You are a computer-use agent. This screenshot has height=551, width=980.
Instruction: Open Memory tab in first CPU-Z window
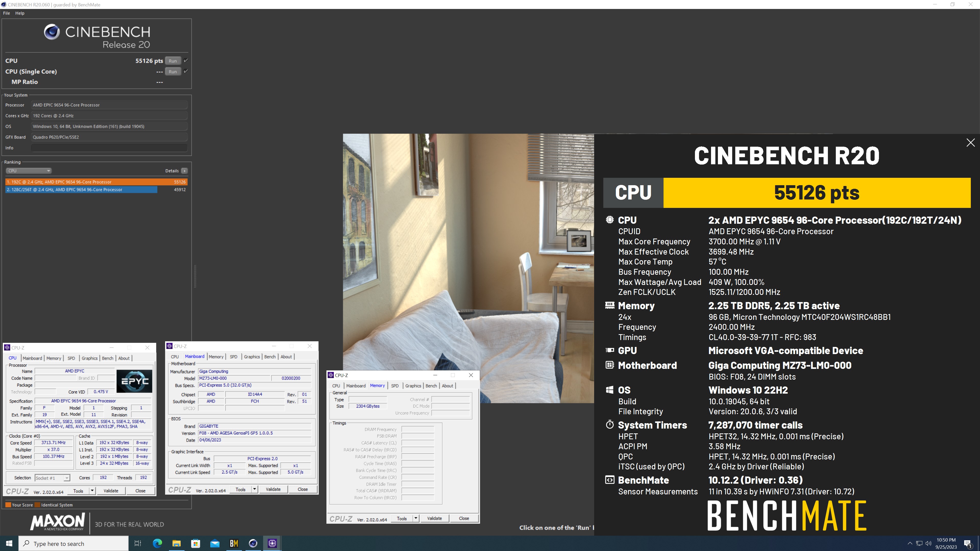tap(54, 358)
